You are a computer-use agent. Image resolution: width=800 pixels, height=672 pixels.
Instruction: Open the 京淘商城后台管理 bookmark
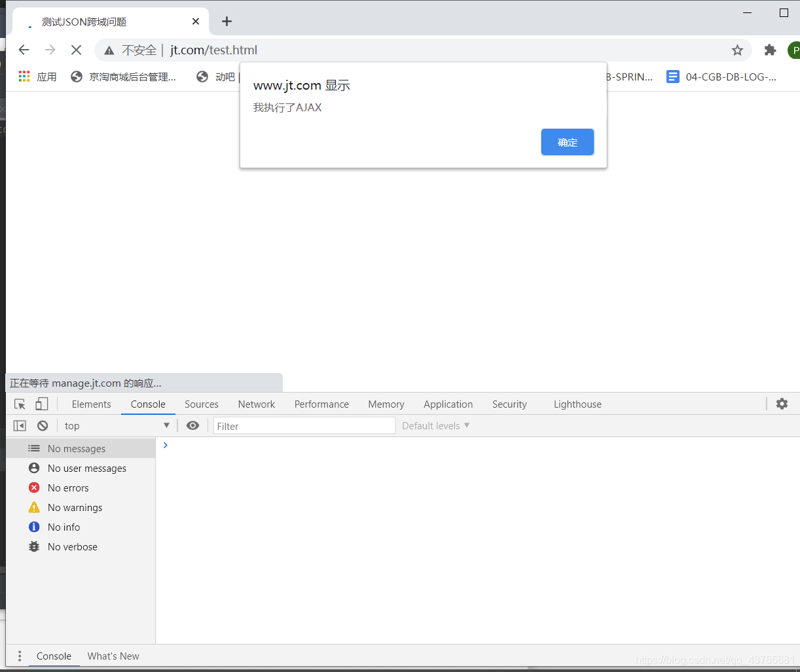(x=124, y=77)
